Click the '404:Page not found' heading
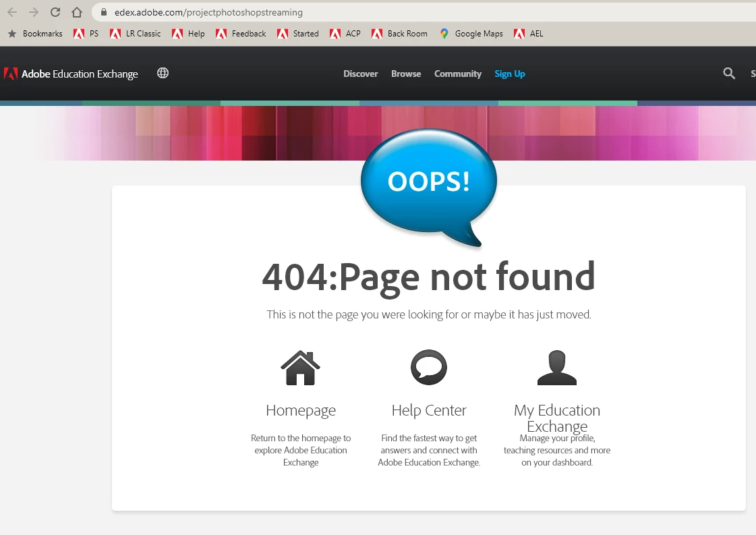 click(x=428, y=277)
